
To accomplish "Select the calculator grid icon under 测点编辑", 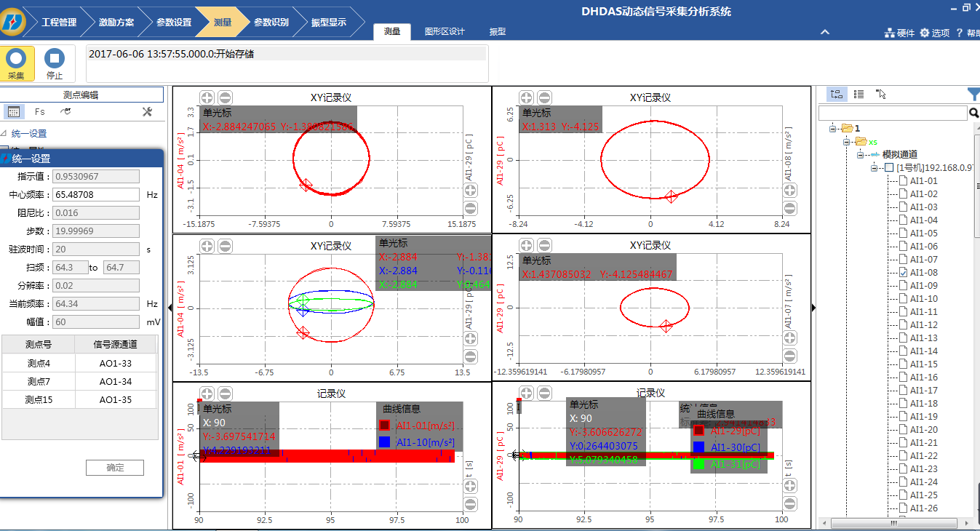I will click(x=13, y=111).
